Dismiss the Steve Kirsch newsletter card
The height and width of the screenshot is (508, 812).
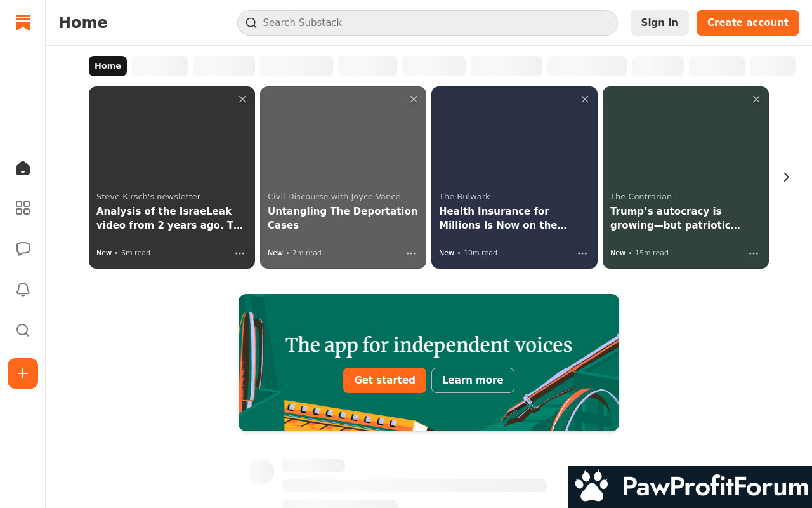242,99
